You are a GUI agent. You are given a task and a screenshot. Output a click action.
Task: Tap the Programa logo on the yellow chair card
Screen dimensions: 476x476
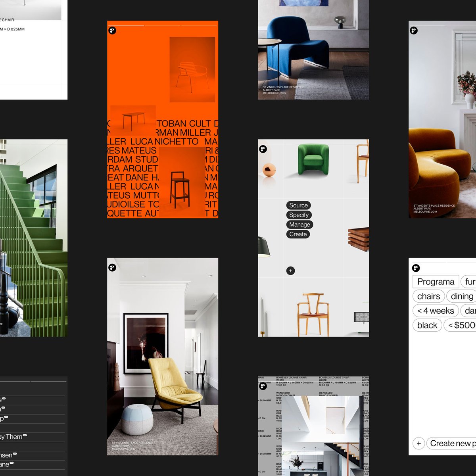(112, 268)
